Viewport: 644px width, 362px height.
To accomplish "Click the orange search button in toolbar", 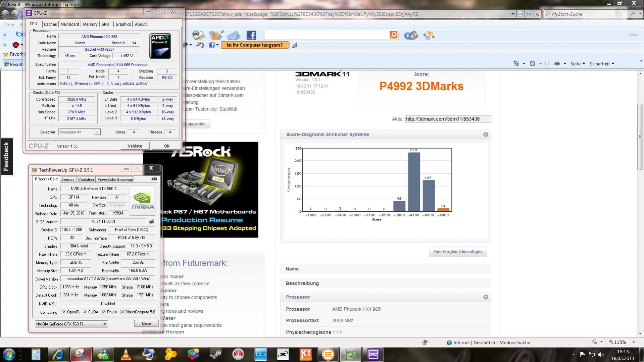I will [x=393, y=35].
